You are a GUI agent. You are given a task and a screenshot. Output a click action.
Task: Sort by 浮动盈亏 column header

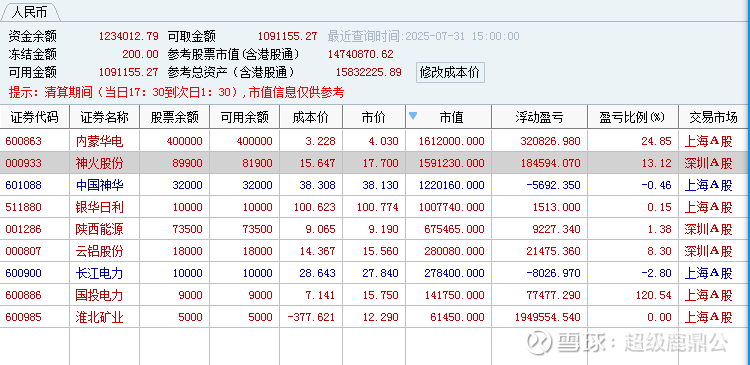540,117
